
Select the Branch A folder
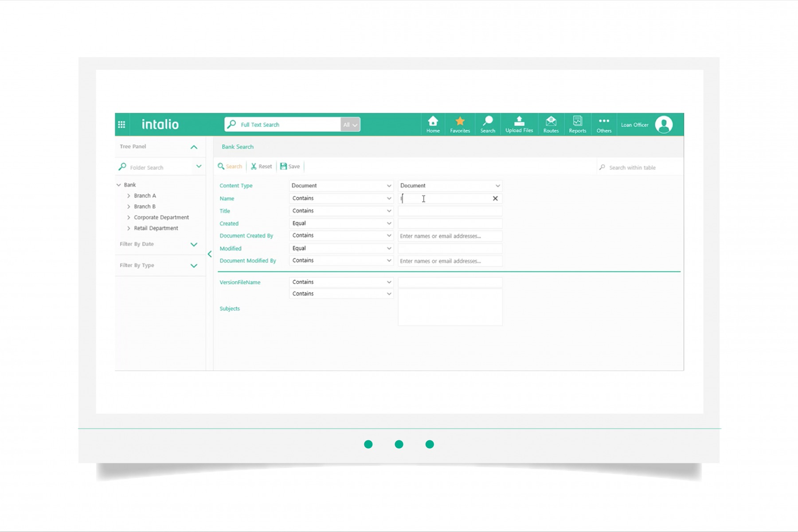tap(145, 196)
